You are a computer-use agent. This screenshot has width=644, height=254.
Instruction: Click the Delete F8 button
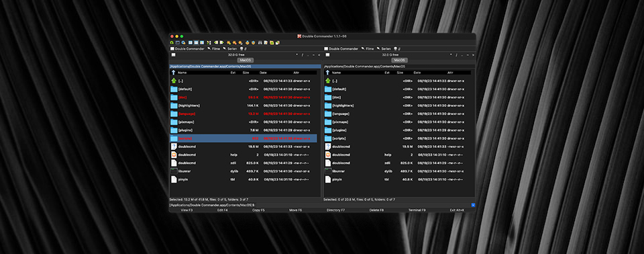376,210
